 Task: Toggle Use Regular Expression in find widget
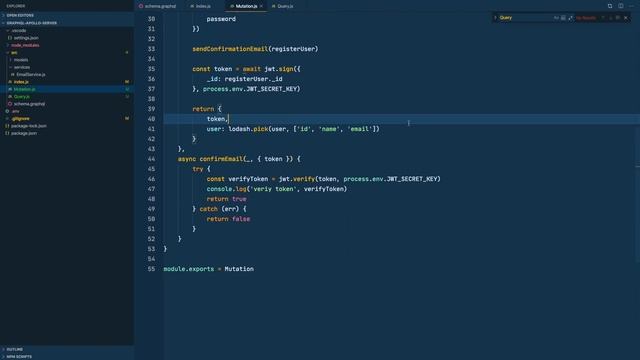tap(570, 18)
